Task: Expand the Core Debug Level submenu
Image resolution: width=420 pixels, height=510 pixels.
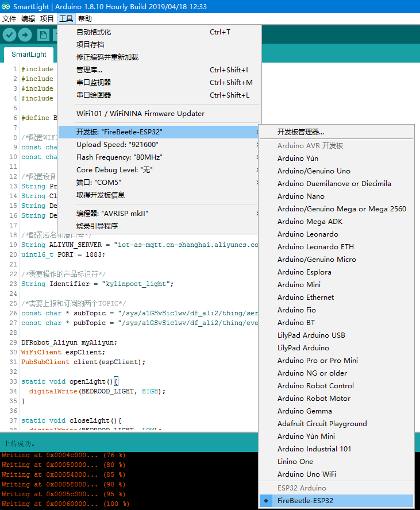Action: pyautogui.click(x=159, y=170)
